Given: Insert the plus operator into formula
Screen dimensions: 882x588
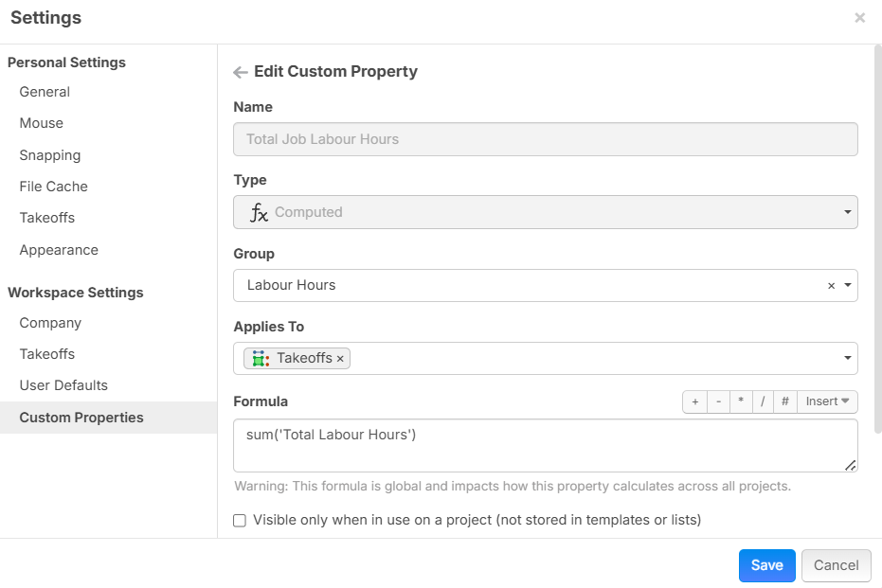Looking at the screenshot, I should tap(694, 401).
